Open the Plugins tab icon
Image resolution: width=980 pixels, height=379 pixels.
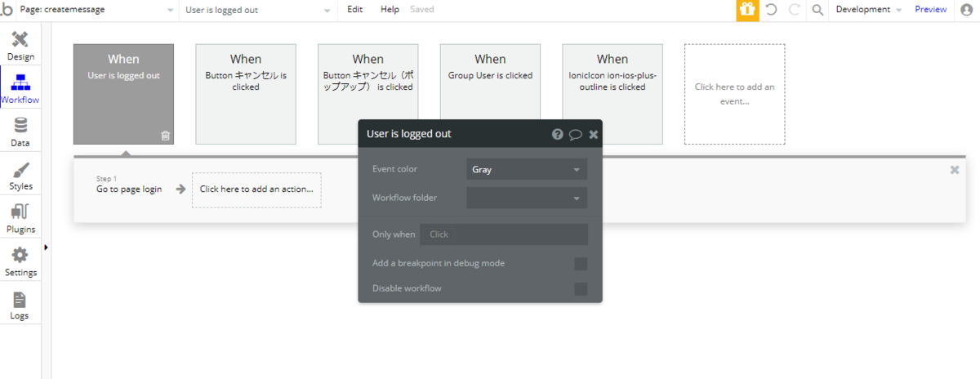20,212
